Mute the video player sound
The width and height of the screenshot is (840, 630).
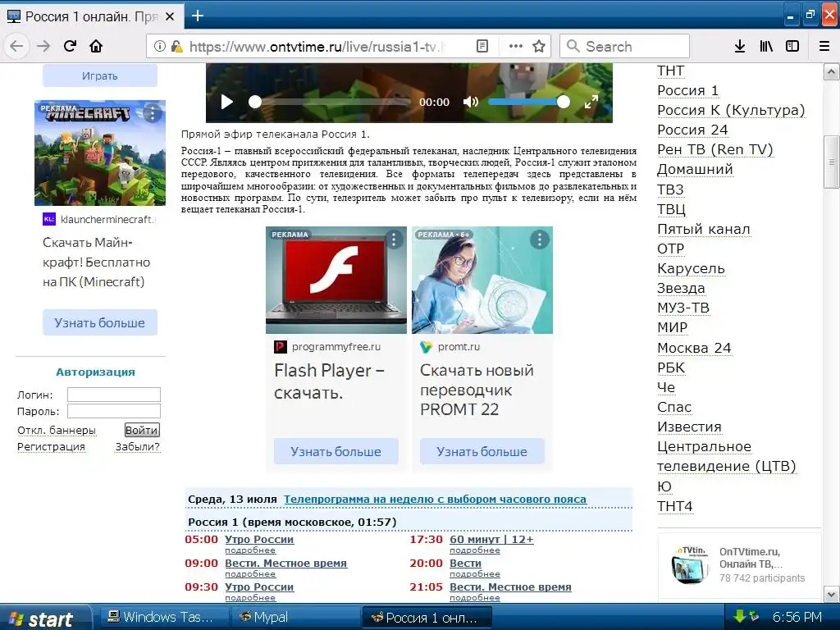click(x=470, y=102)
